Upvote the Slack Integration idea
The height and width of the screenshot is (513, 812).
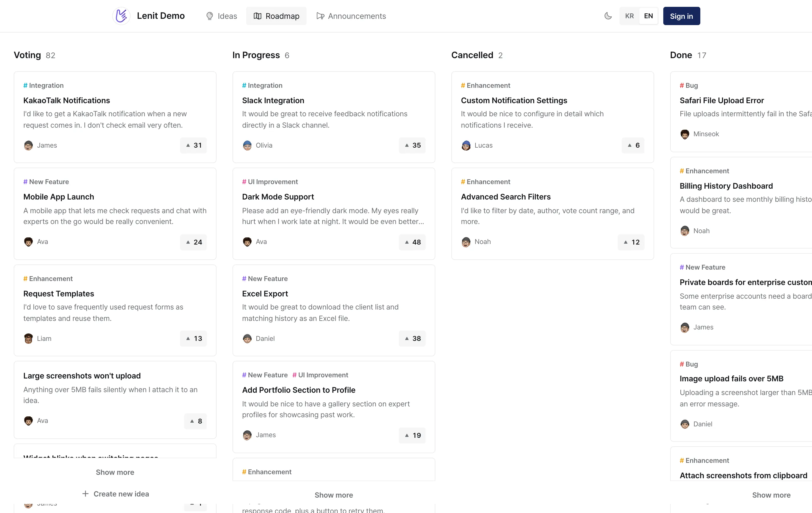pos(412,145)
